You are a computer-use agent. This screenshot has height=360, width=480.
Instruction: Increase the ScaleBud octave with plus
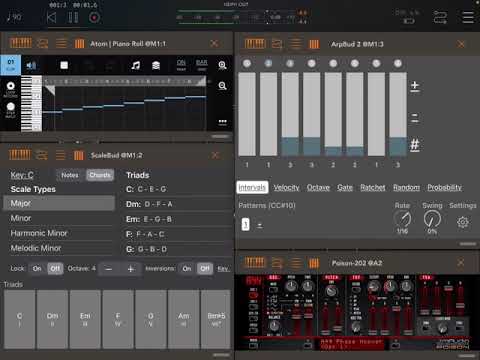(x=131, y=269)
